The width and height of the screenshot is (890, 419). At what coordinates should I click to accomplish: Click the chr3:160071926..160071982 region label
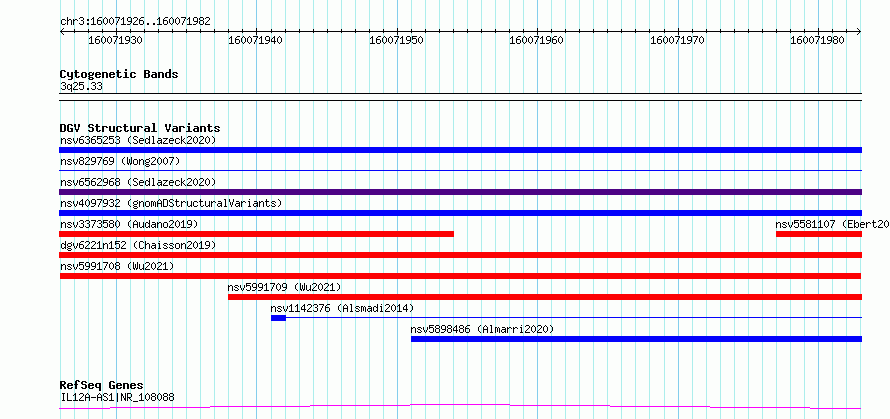(135, 22)
